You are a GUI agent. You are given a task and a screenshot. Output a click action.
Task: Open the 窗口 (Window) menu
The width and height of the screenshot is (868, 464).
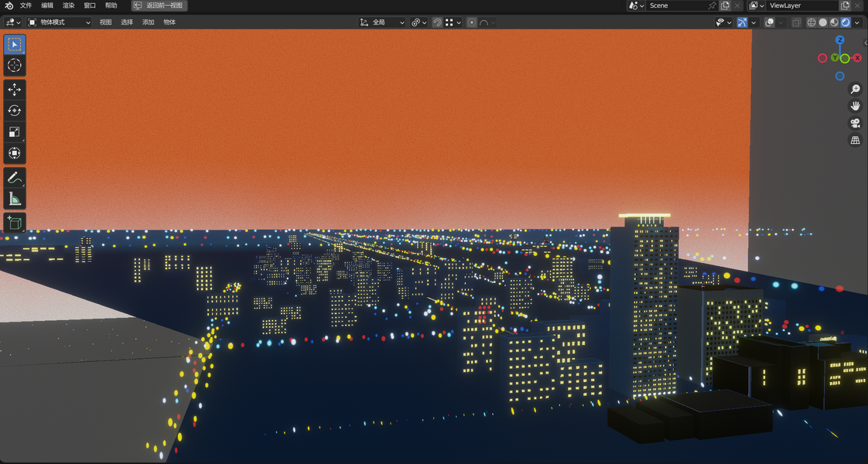pos(90,5)
